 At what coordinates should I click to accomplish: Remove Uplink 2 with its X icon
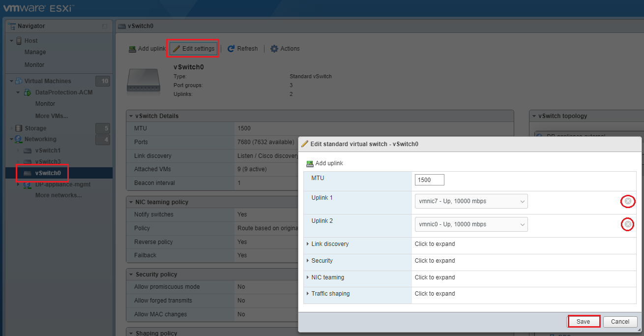click(628, 224)
